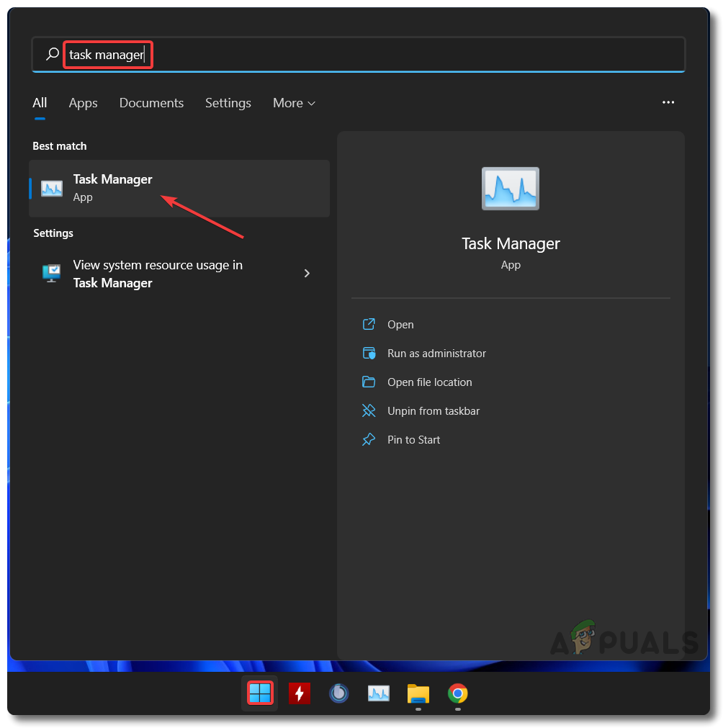Click the system resource usage monitor icon
723x728 pixels.
(52, 273)
